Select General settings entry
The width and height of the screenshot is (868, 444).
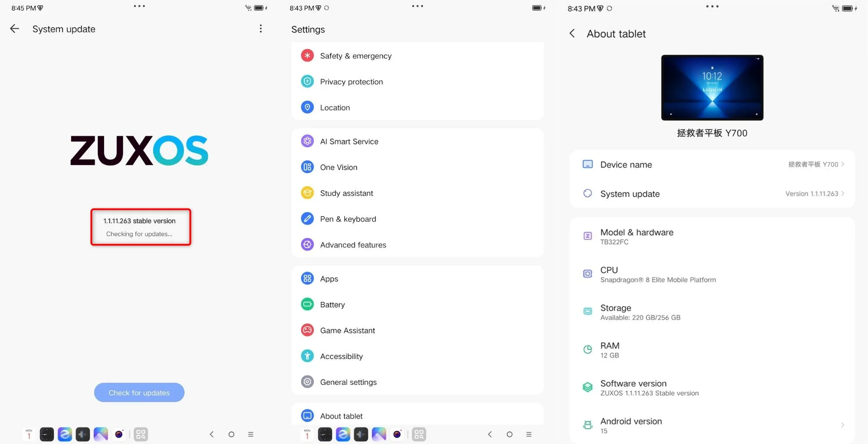pyautogui.click(x=348, y=382)
